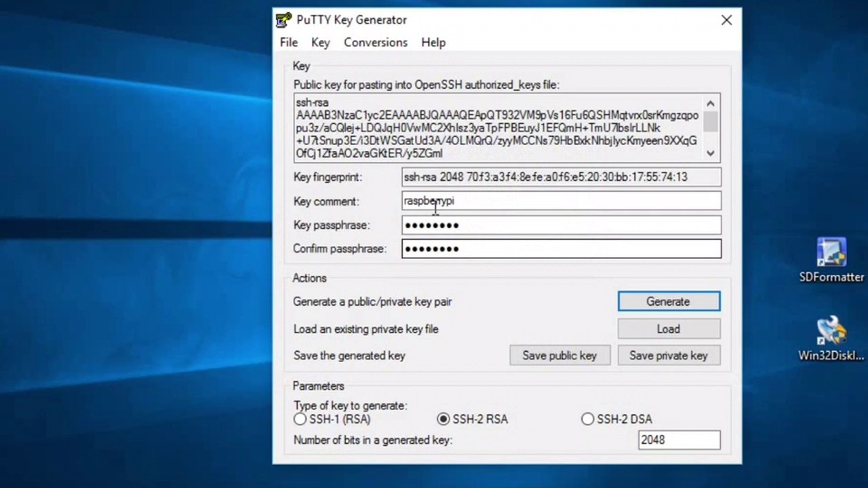Screen dimensions: 868x488
Task: Click the 'Generate a public/private key pair' label
Action: tap(372, 302)
